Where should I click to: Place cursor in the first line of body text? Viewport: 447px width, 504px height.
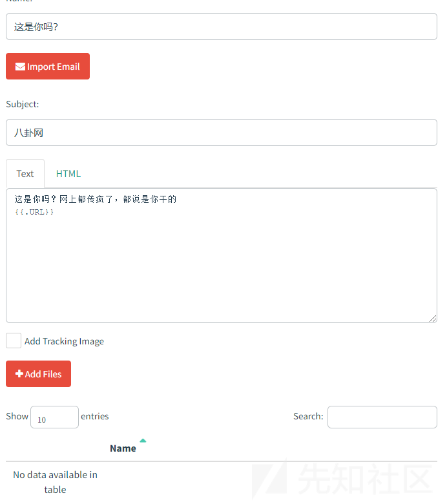96,200
